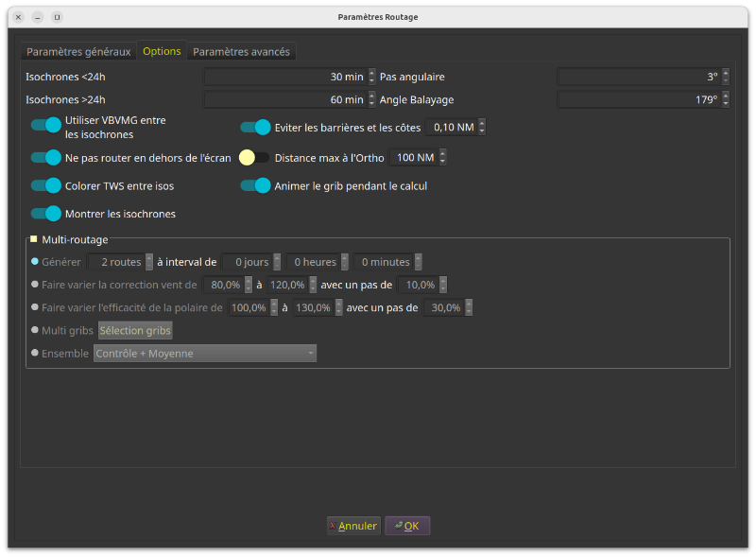Open the Paramètres généraux tab
The height and width of the screenshot is (557, 756).
pos(78,51)
